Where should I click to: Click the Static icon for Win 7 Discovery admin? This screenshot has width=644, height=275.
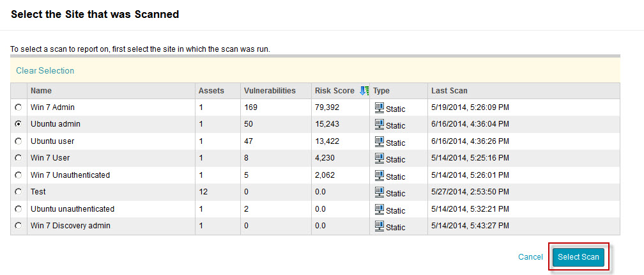(x=379, y=226)
